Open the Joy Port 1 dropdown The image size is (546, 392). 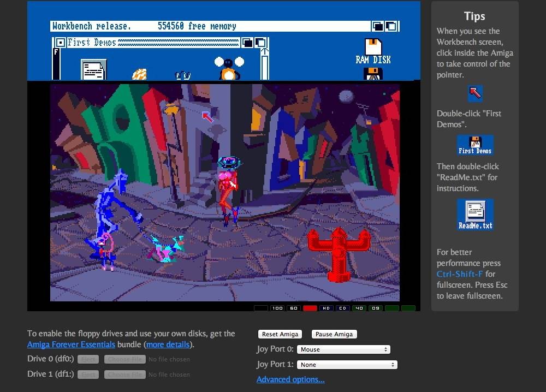coord(347,365)
